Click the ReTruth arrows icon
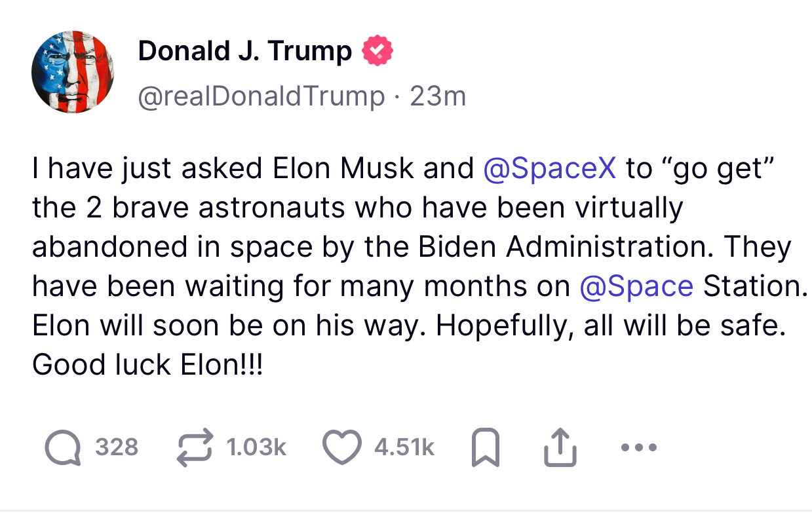Viewport: 812px width, 524px height. pyautogui.click(x=196, y=447)
